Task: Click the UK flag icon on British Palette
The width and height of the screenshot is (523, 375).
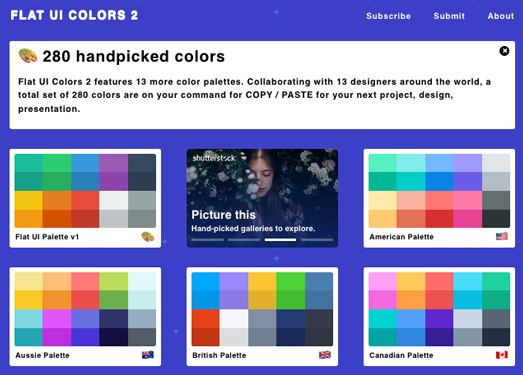Action: click(325, 355)
